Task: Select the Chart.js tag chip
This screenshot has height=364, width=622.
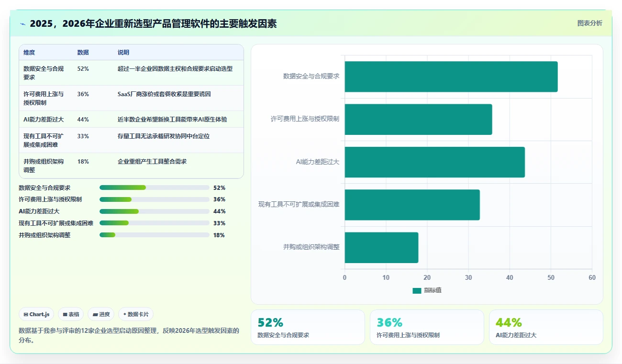Action: pyautogui.click(x=37, y=314)
